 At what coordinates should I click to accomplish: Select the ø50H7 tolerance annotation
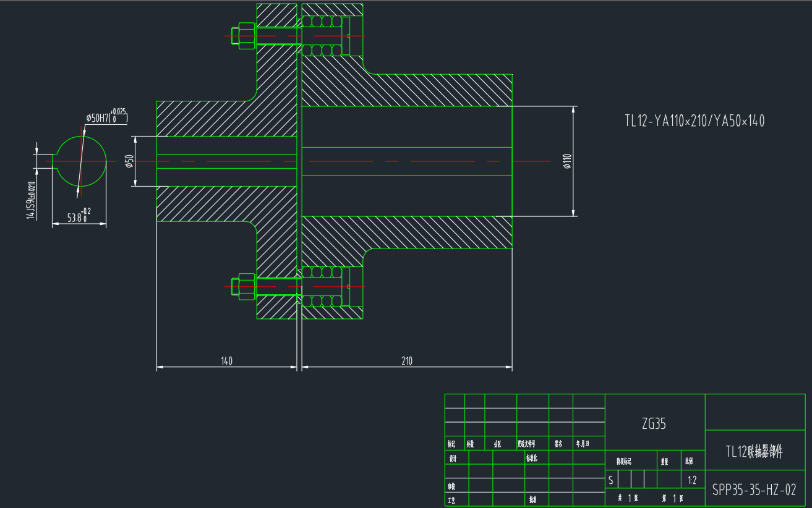106,116
